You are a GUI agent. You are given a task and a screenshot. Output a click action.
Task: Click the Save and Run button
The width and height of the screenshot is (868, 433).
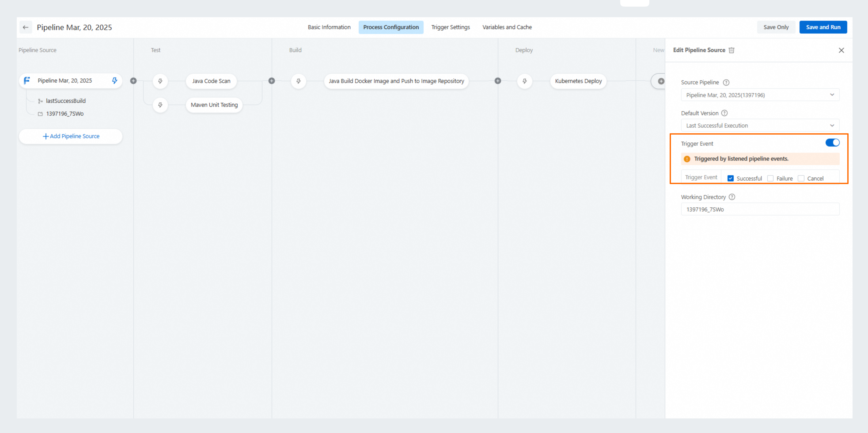click(823, 27)
